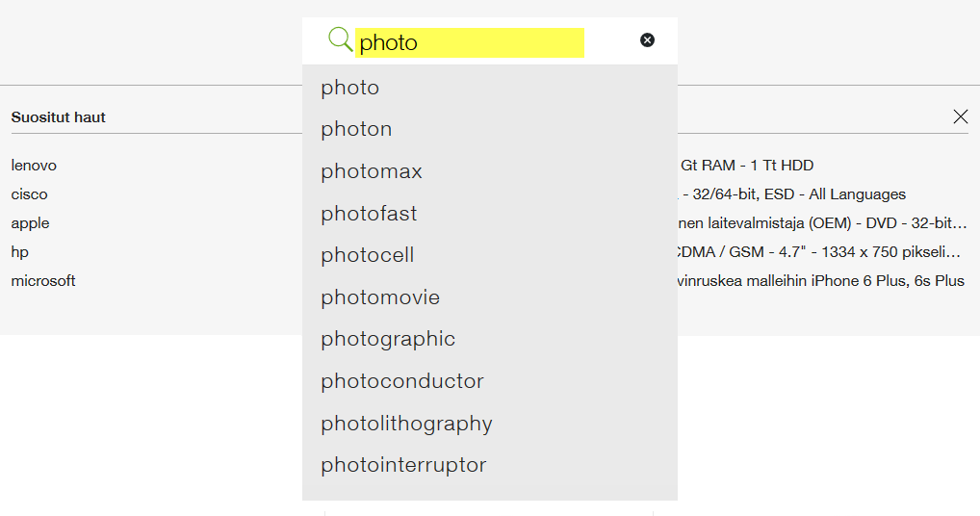Select the 'photo' suggestion
Image resolution: width=980 pixels, height=516 pixels.
click(350, 88)
